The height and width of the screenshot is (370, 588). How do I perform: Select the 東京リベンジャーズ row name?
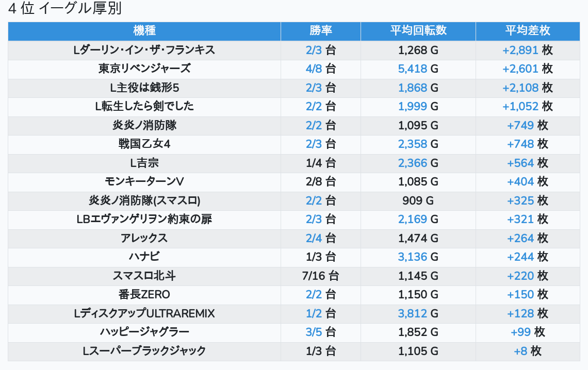click(x=144, y=69)
